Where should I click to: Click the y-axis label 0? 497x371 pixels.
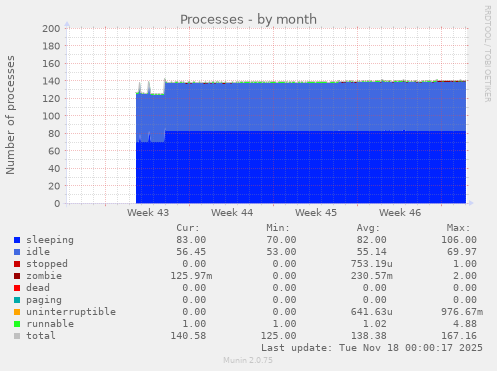[57, 204]
